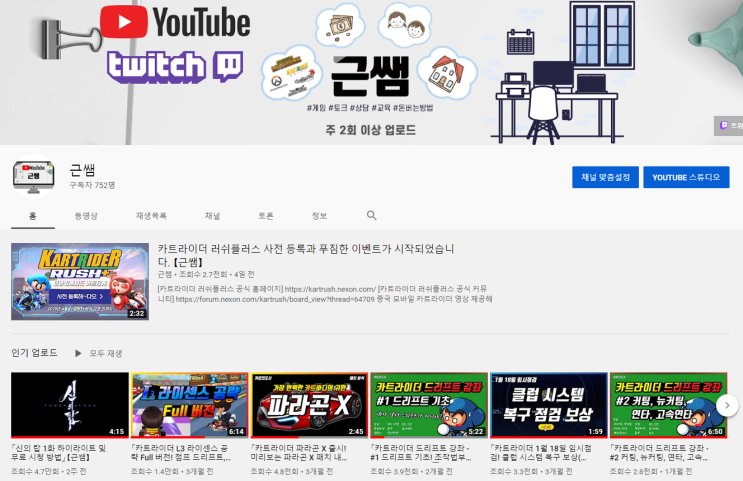Viewport: 743px width, 481px height.
Task: Click 조회수 3.3천회 under 임시점검 video
Action: tap(514, 472)
